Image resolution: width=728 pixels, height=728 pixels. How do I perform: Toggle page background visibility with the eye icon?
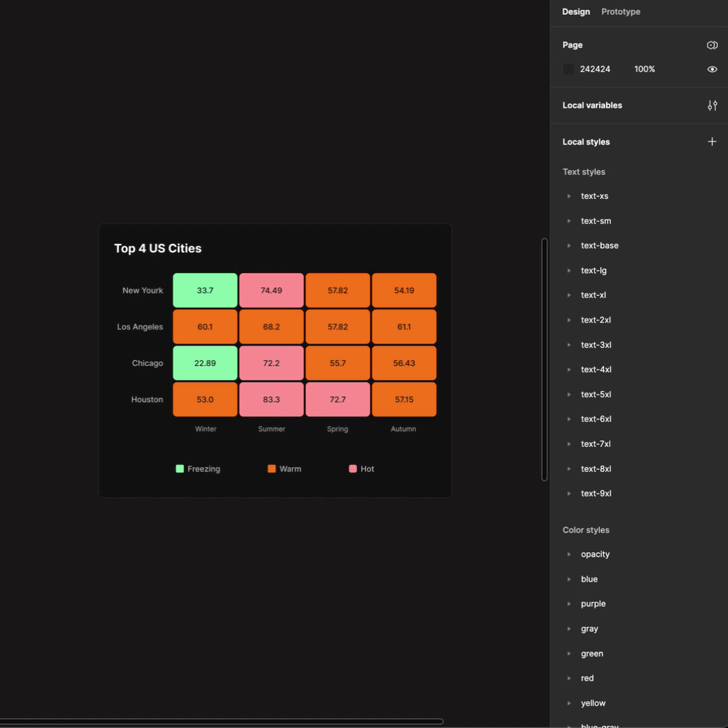[712, 69]
